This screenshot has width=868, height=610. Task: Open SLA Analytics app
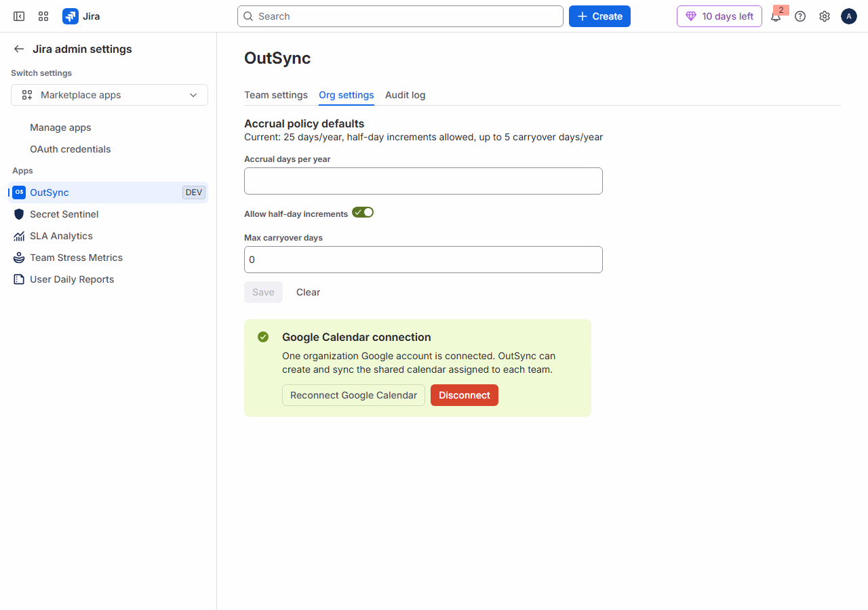click(x=108, y=236)
